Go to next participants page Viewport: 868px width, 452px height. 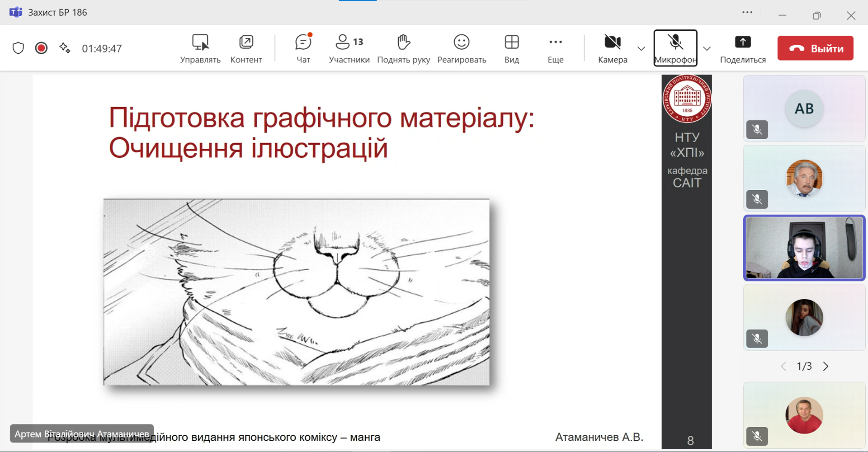(x=826, y=366)
